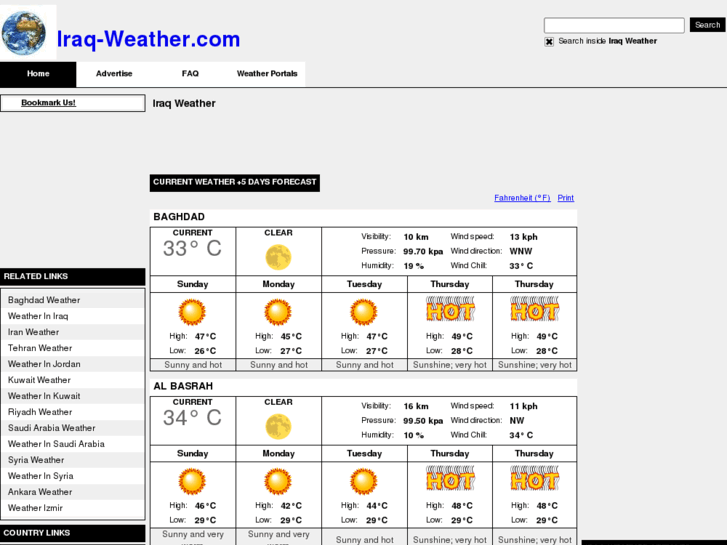This screenshot has height=545, width=727.
Task: Click Baghdad's pressure value 99.70 kpa
Action: point(423,251)
